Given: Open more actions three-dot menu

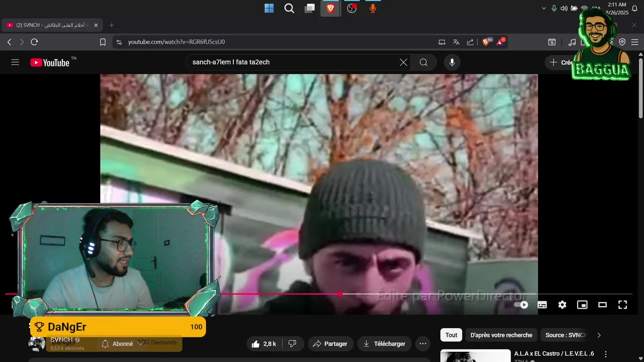Looking at the screenshot, I should (423, 344).
